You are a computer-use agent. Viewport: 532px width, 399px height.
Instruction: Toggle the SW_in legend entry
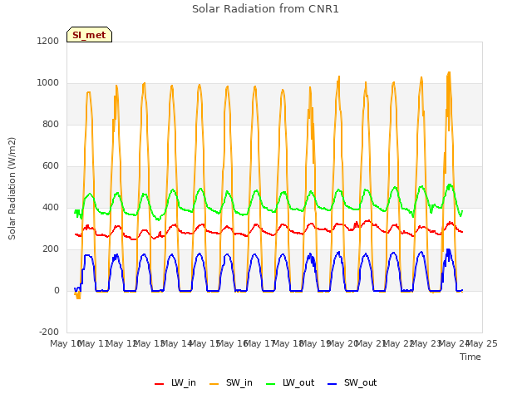point(231,382)
